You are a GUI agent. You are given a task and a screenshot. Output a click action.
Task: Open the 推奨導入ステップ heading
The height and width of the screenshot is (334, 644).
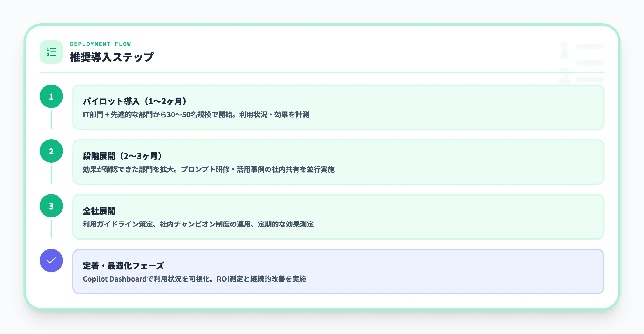[112, 57]
